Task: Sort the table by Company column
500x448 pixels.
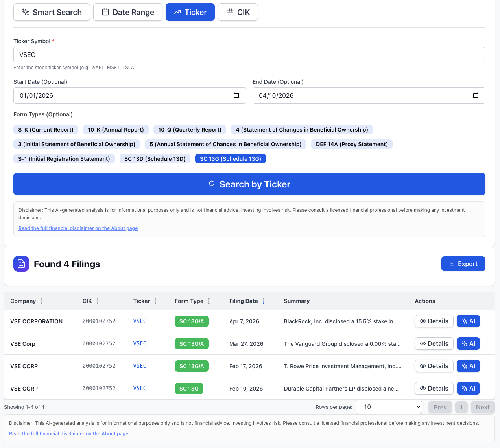Action: (x=41, y=301)
